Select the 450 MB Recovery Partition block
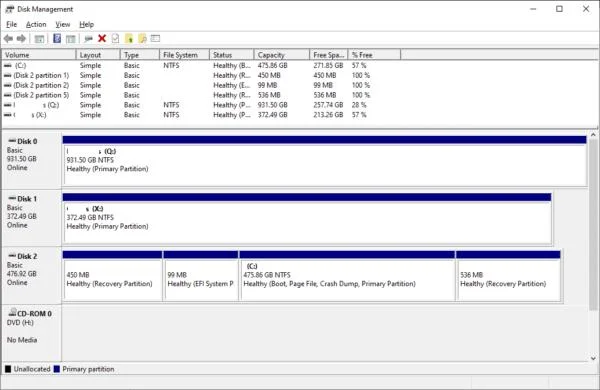This screenshot has height=390, width=600. click(x=112, y=276)
